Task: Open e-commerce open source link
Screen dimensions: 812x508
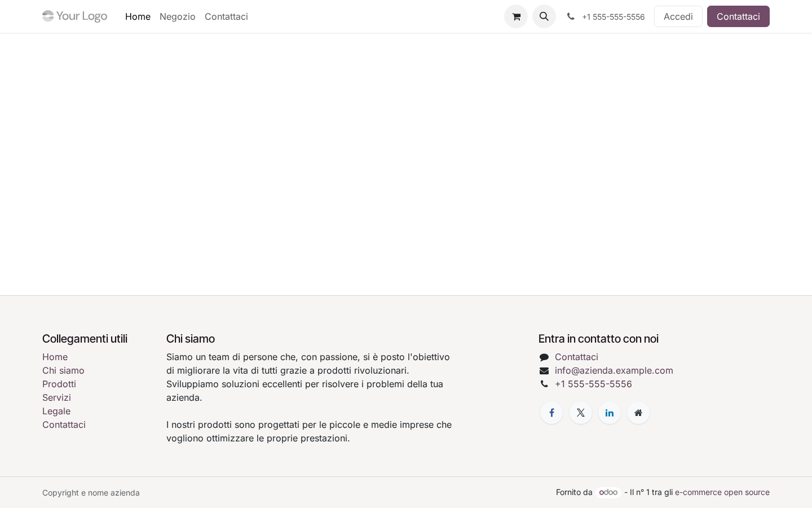Action: click(722, 492)
